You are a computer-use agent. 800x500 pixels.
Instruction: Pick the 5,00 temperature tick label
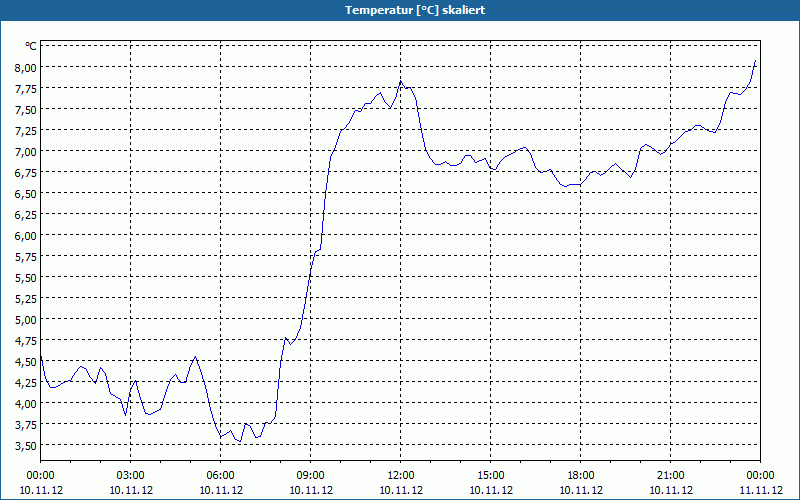tap(26, 319)
